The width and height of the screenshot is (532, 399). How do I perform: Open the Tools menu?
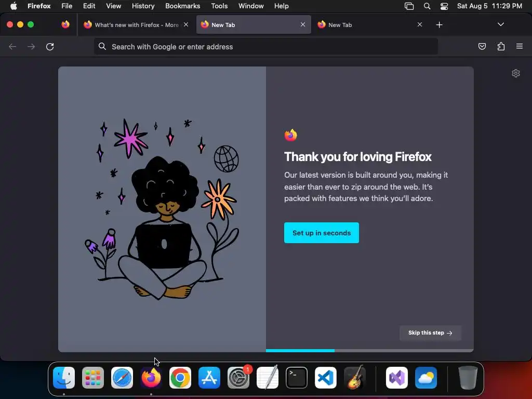point(219,6)
